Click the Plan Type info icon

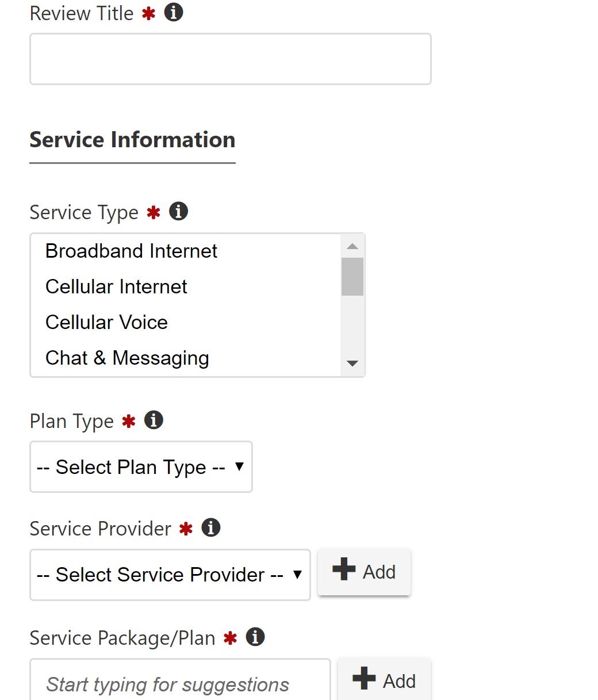154,420
